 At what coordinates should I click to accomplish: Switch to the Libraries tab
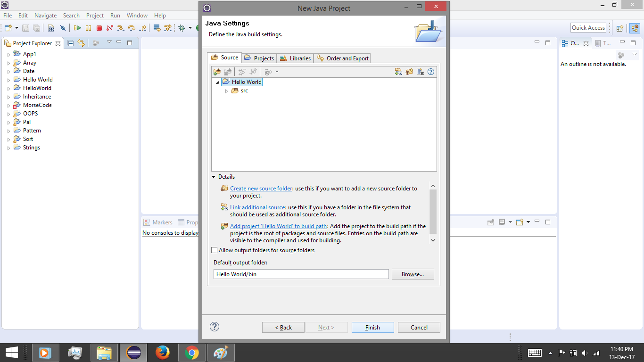pyautogui.click(x=295, y=58)
